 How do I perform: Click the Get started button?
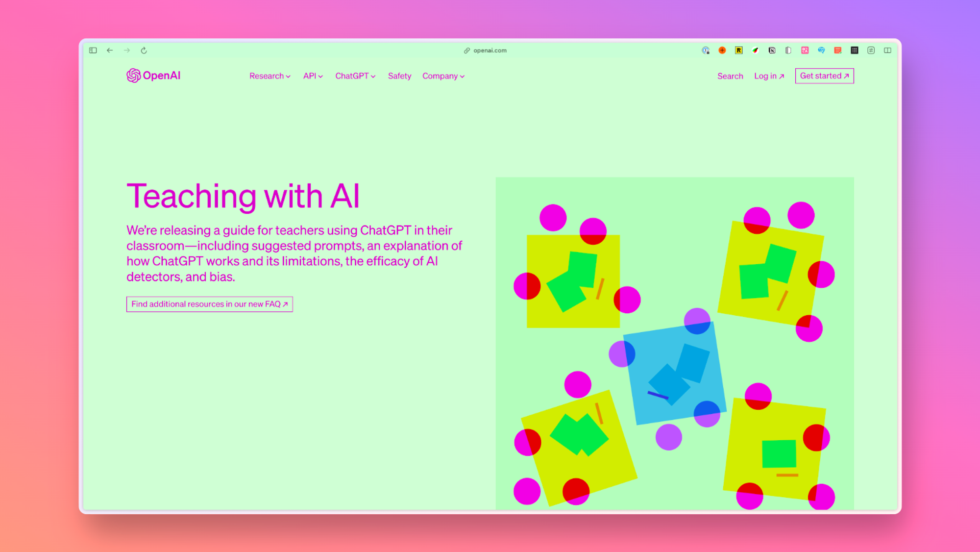pos(825,76)
